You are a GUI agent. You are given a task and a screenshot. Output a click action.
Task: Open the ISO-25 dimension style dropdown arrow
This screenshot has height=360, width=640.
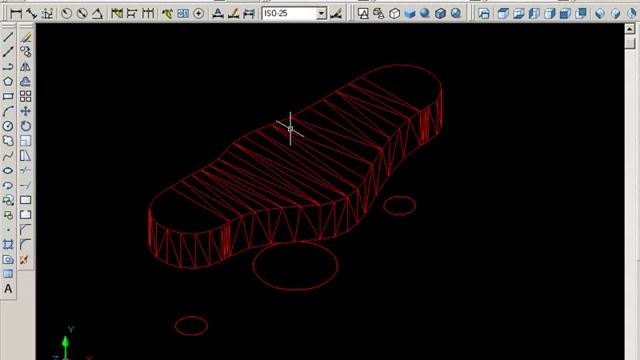[322, 13]
